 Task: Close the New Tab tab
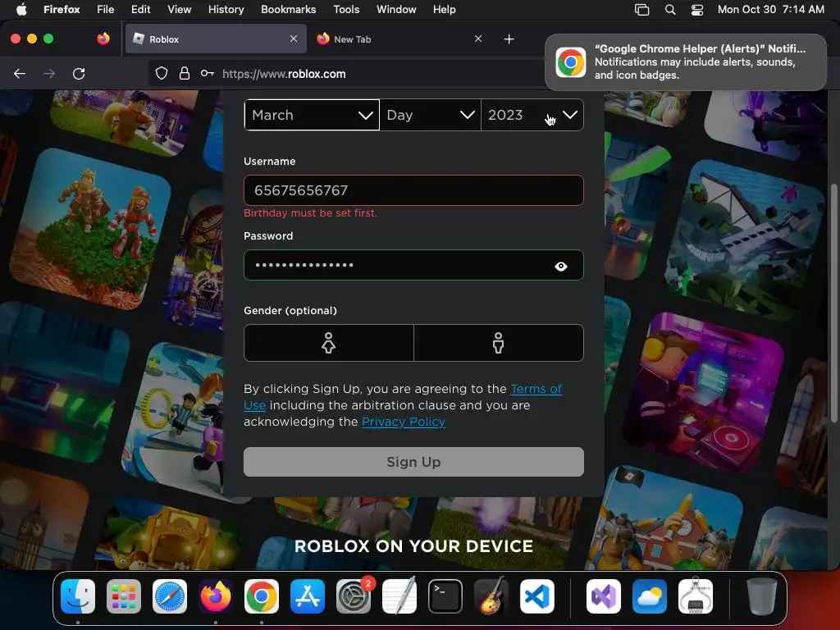pos(478,39)
